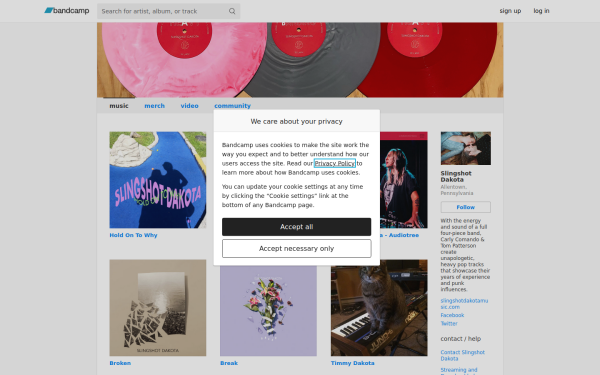600x375 pixels.
Task: Select the Broken album thumbnail
Action: coord(158,308)
